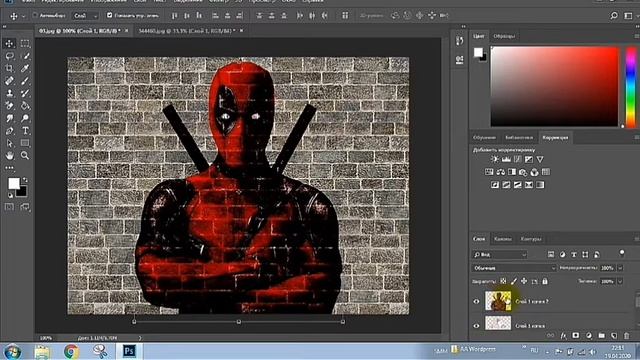Image resolution: width=640 pixels, height=360 pixels.
Task: Select the Hand tool
Action: click(x=10, y=156)
